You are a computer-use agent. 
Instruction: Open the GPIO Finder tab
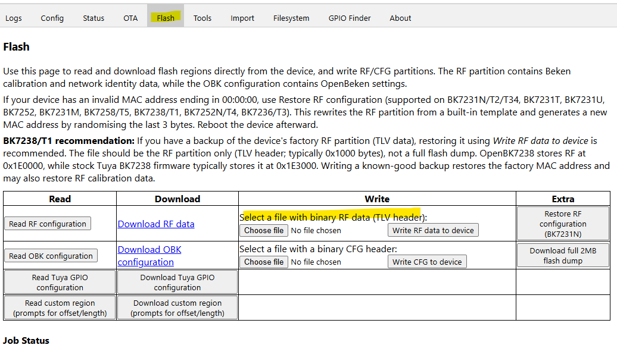350,18
